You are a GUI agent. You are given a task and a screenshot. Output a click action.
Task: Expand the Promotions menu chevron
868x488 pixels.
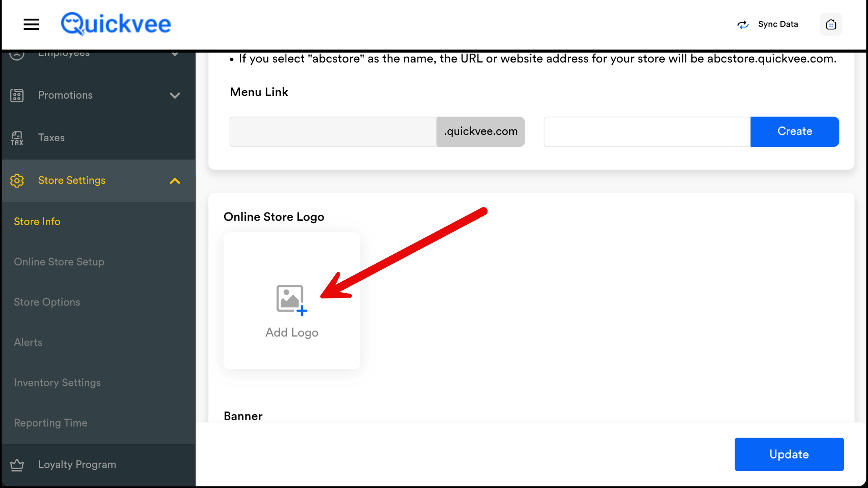click(x=175, y=95)
